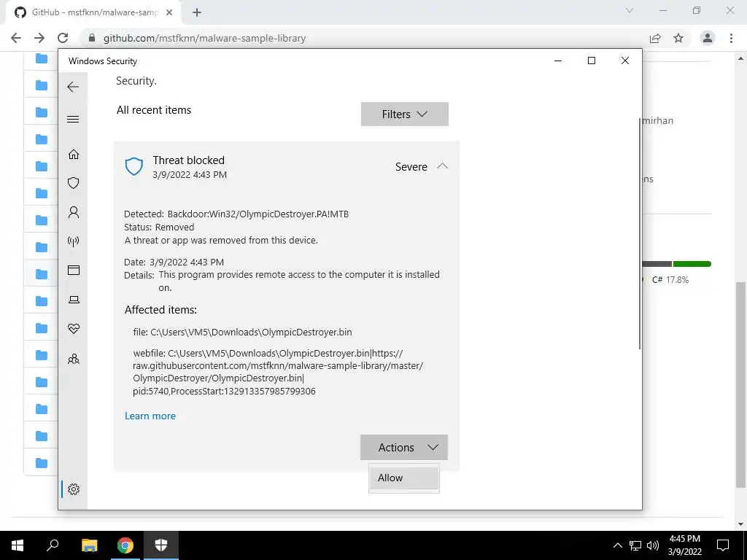Open volume control tray icon
Viewport: 747px width, 560px height.
pos(653,545)
